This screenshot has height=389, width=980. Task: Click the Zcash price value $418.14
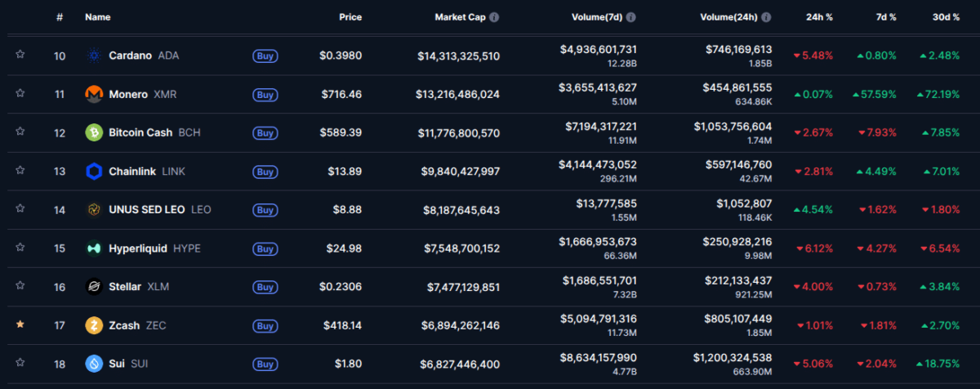[x=341, y=325]
